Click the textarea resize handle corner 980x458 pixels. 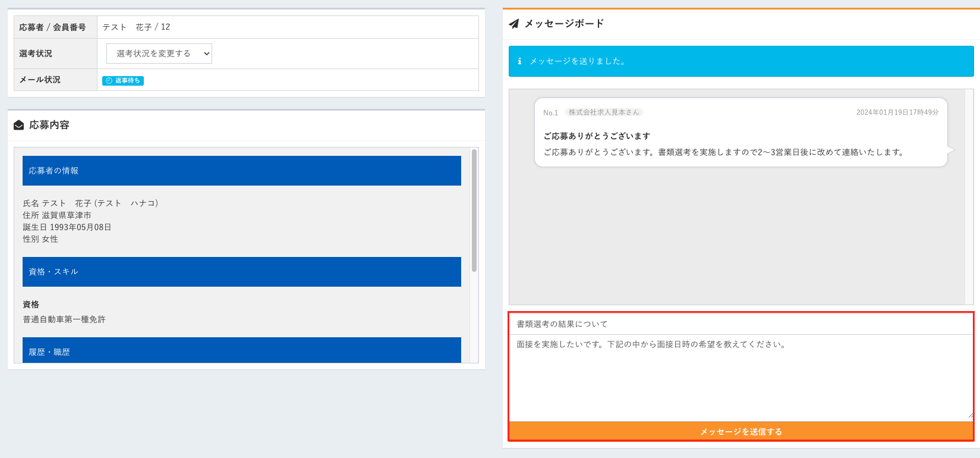pos(970,416)
